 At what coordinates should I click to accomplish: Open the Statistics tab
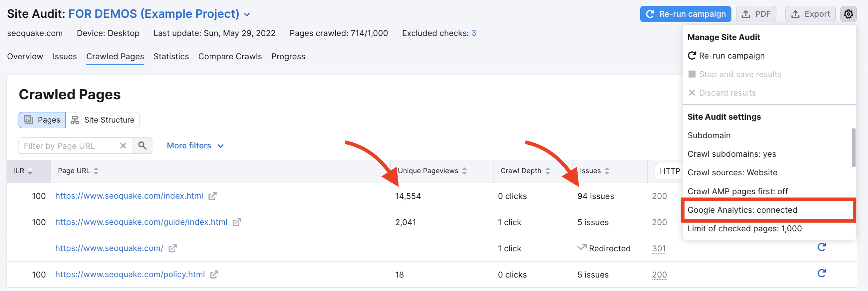[x=171, y=56]
